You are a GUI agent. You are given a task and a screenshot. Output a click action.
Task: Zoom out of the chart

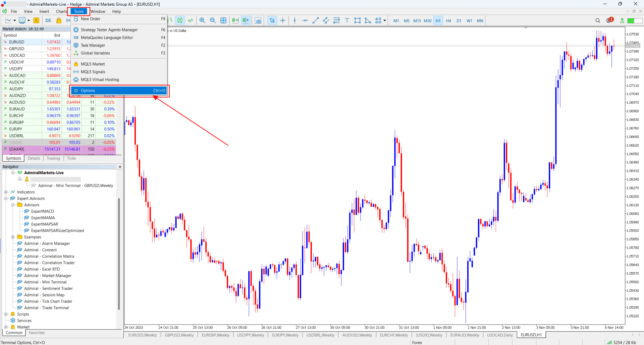213,20
